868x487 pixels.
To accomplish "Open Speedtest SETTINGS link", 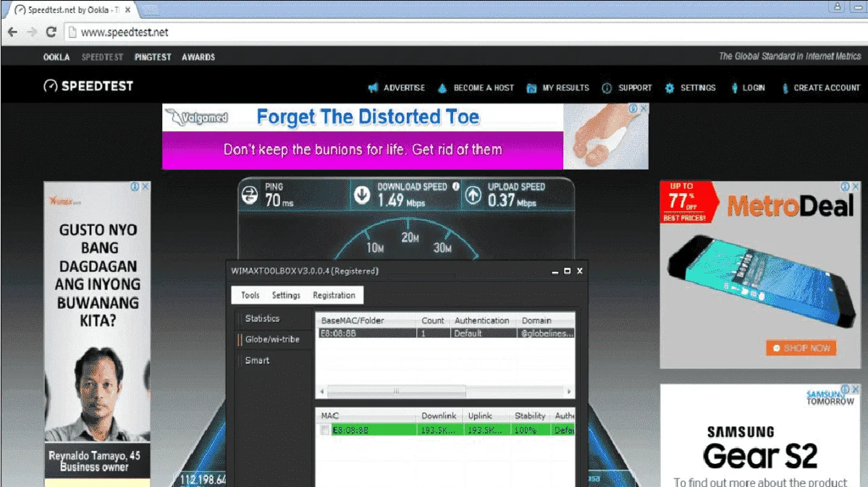I will pyautogui.click(x=698, y=88).
